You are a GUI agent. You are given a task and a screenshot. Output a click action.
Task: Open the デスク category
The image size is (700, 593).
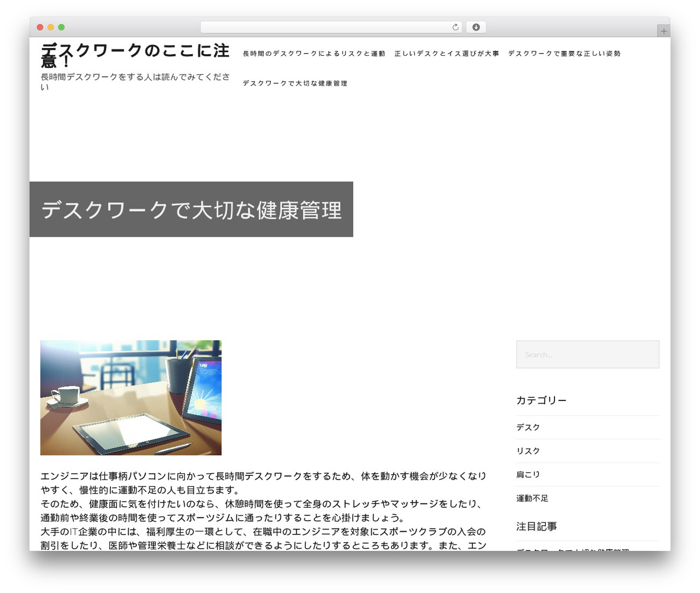tap(528, 427)
